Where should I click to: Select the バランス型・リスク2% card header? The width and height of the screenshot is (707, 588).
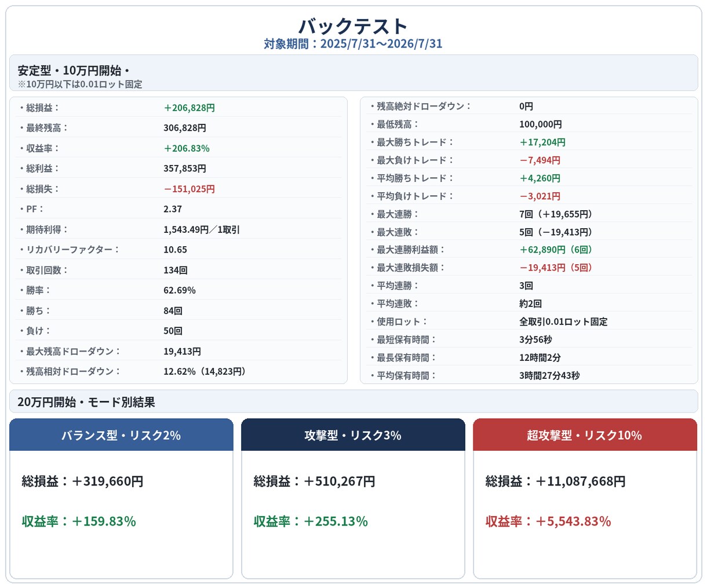coord(121,435)
